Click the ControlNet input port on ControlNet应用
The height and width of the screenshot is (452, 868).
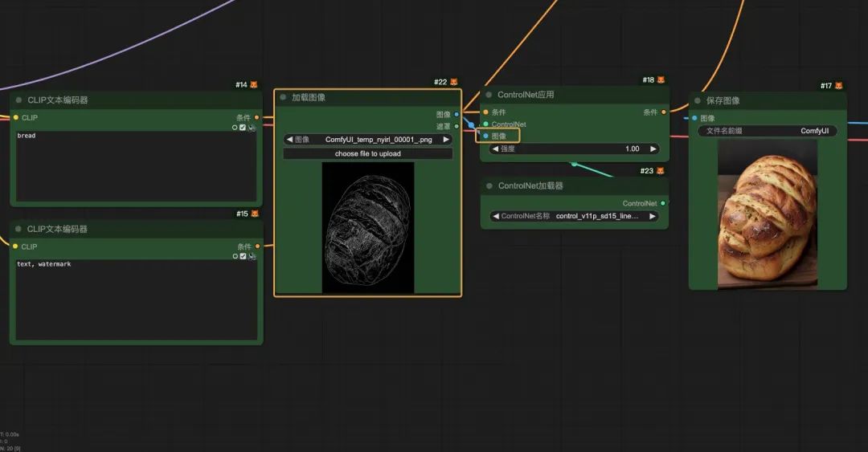(486, 124)
